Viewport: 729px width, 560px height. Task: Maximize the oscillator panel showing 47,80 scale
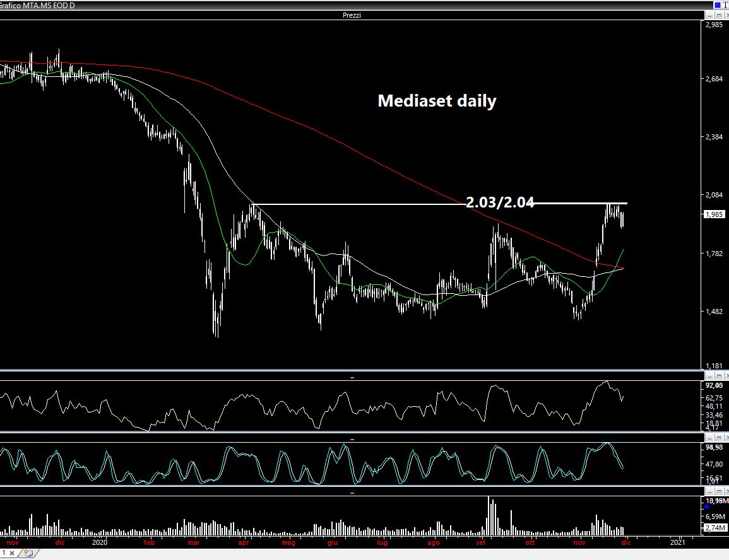(x=718, y=438)
